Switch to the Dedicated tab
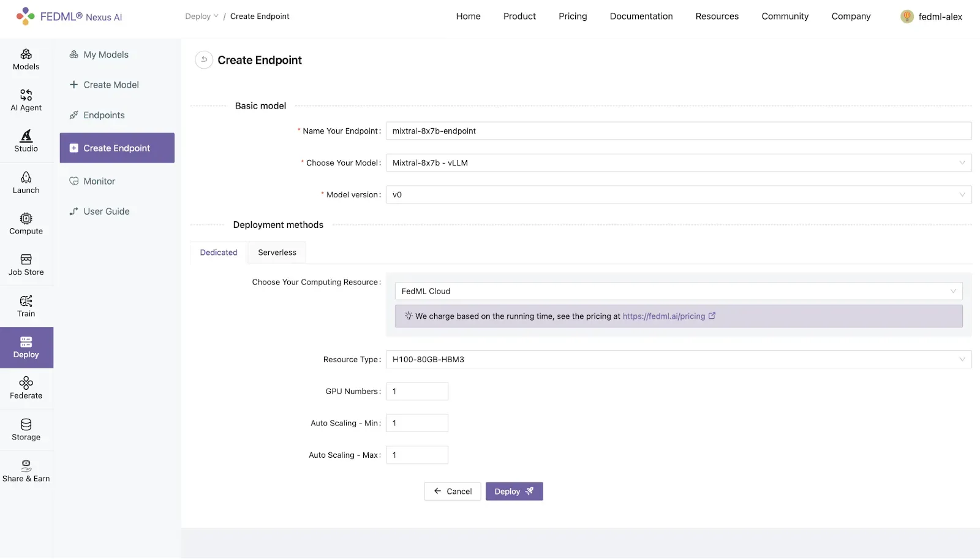The height and width of the screenshot is (559, 980). [219, 253]
